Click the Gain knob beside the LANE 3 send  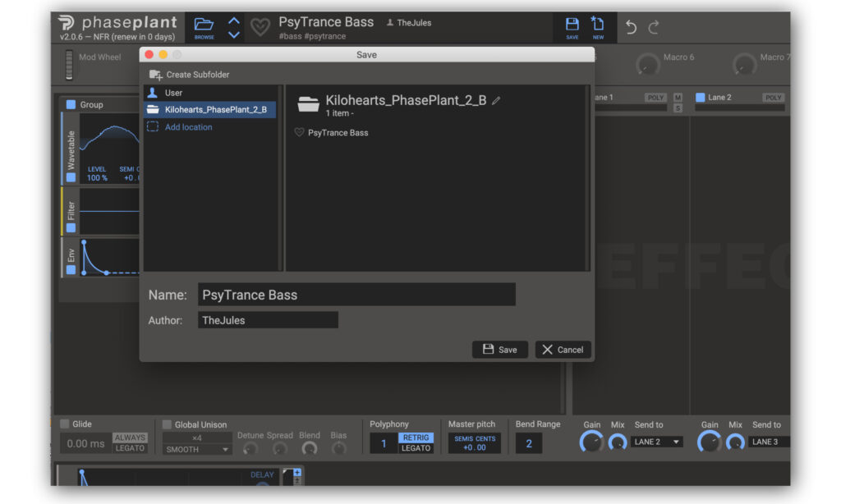click(709, 442)
